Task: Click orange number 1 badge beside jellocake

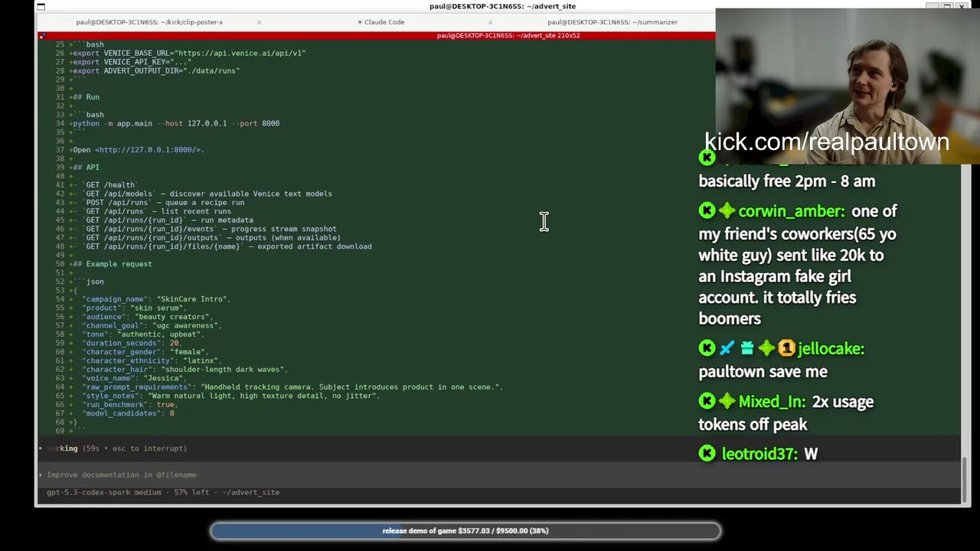Action: point(786,348)
